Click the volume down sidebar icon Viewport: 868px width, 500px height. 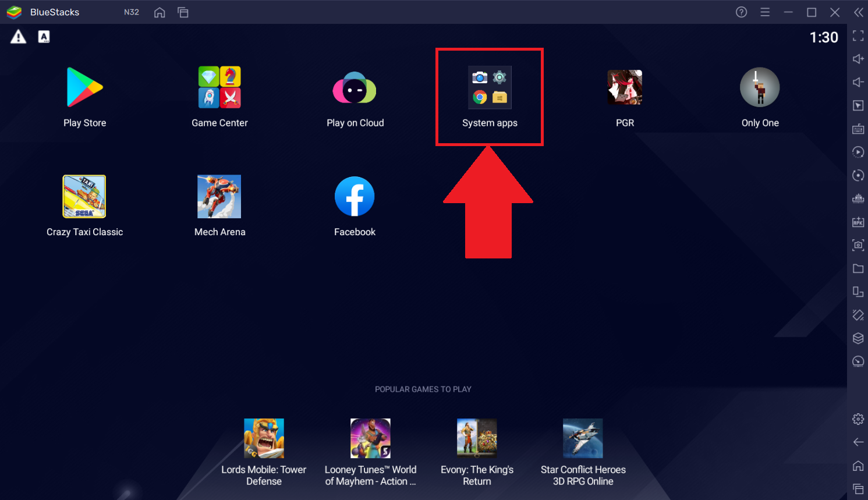[858, 82]
